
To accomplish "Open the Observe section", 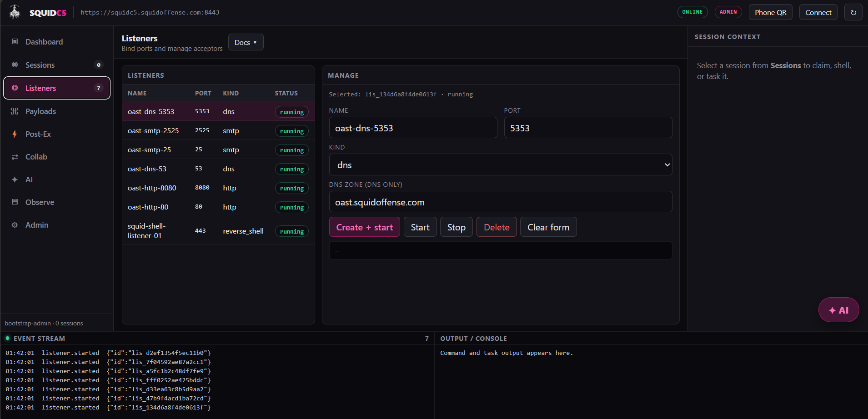I will click(x=57, y=202).
